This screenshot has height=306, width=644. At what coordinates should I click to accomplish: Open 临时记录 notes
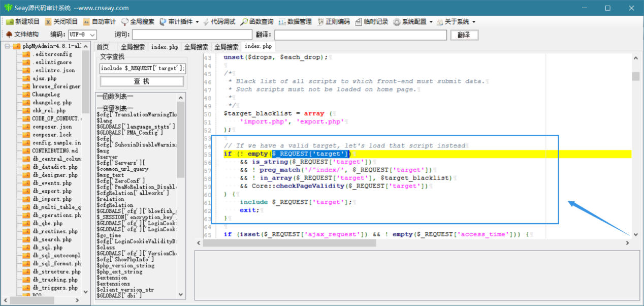(372, 22)
